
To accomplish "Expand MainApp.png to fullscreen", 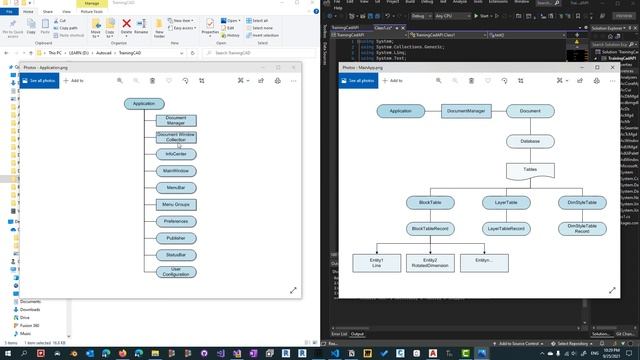I will click(x=612, y=290).
